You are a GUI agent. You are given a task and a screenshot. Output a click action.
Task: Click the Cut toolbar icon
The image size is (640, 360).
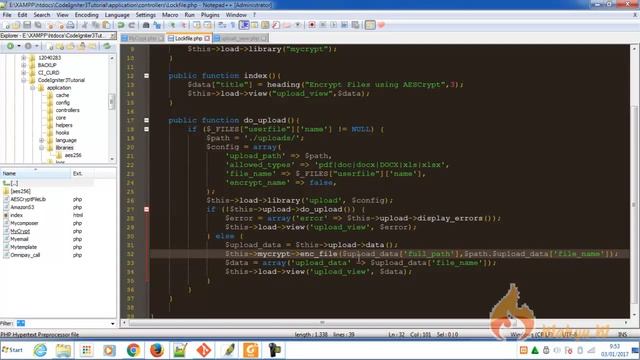coord(84,25)
